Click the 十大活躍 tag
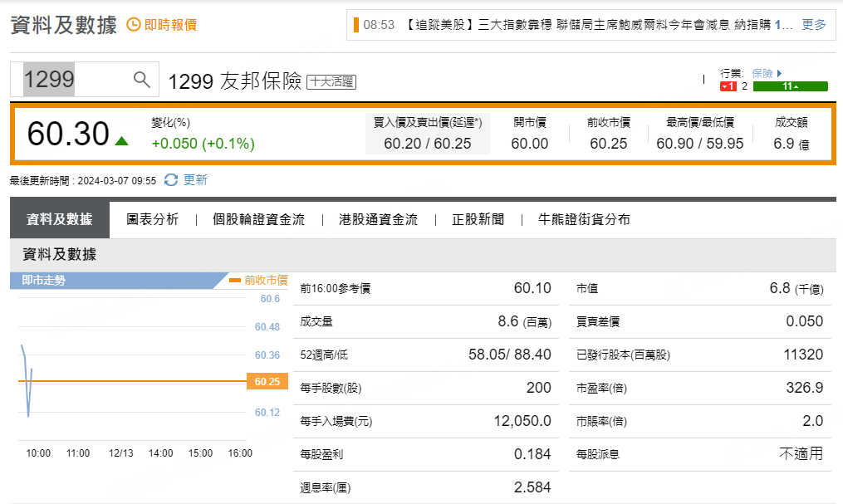 331,81
